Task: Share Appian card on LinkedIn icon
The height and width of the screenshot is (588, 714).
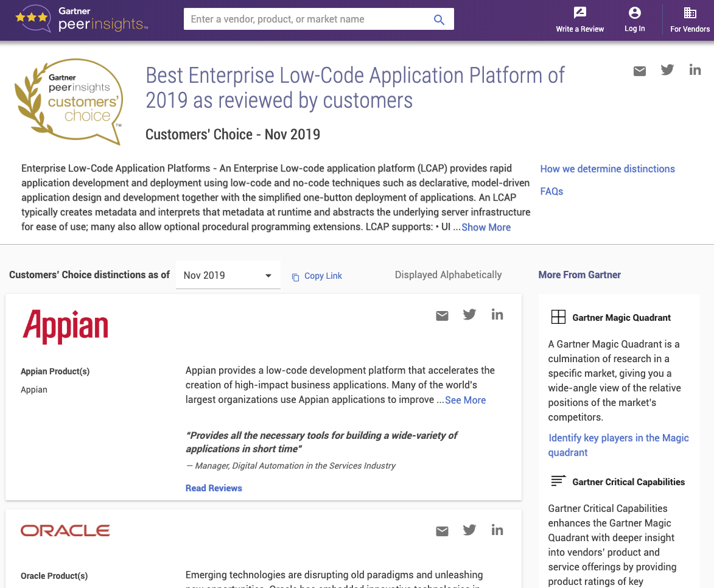Action: [497, 314]
